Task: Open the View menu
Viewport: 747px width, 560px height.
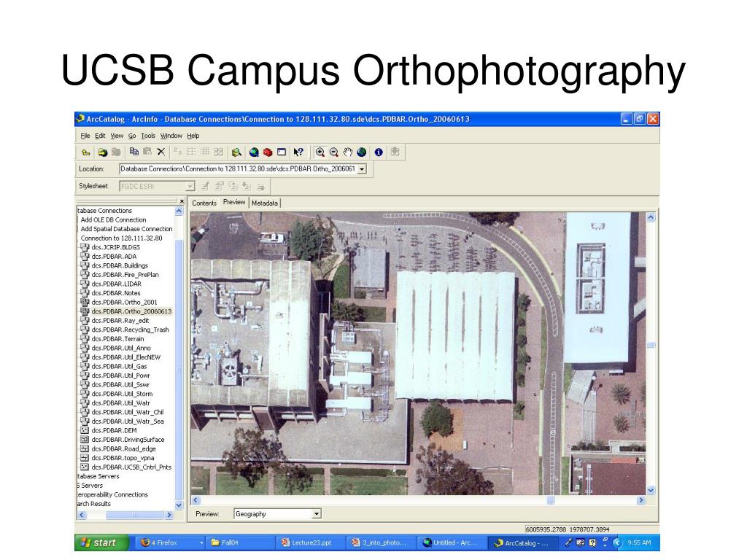Action: (x=117, y=136)
